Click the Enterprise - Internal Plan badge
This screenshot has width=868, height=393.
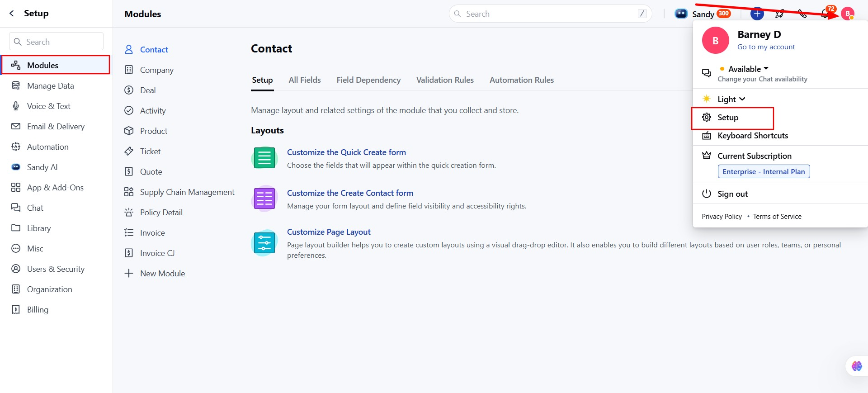(x=764, y=171)
